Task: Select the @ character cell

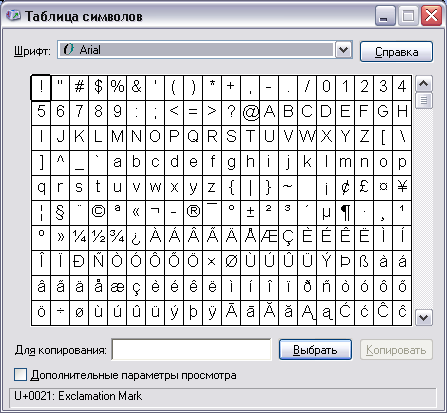Action: pos(250,113)
